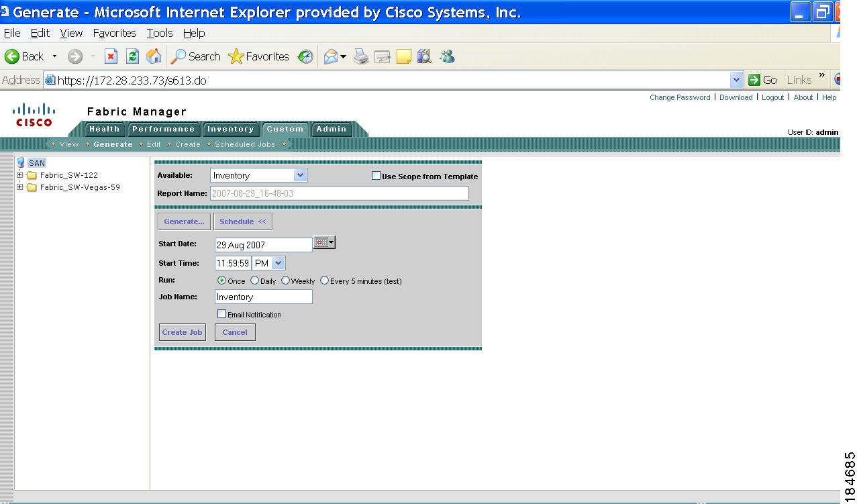Select Every 5 minutes (test) option
This screenshot has height=504, width=857.
pyautogui.click(x=325, y=281)
